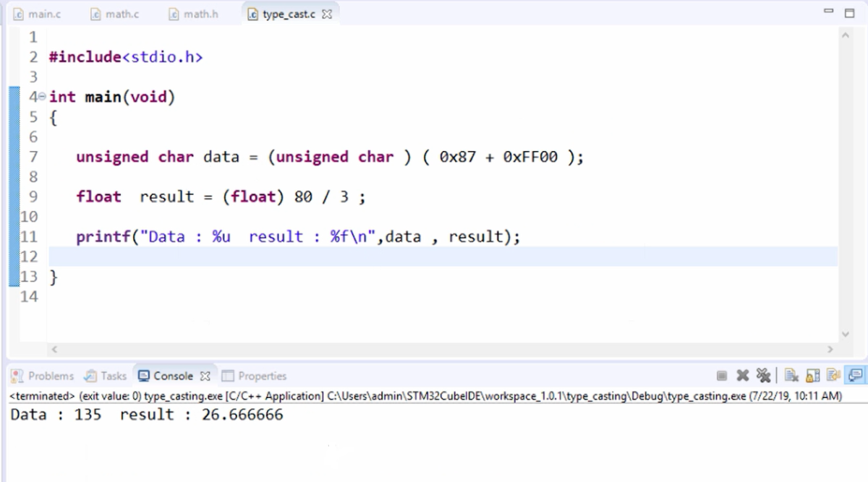Select the Console tab

pos(170,375)
